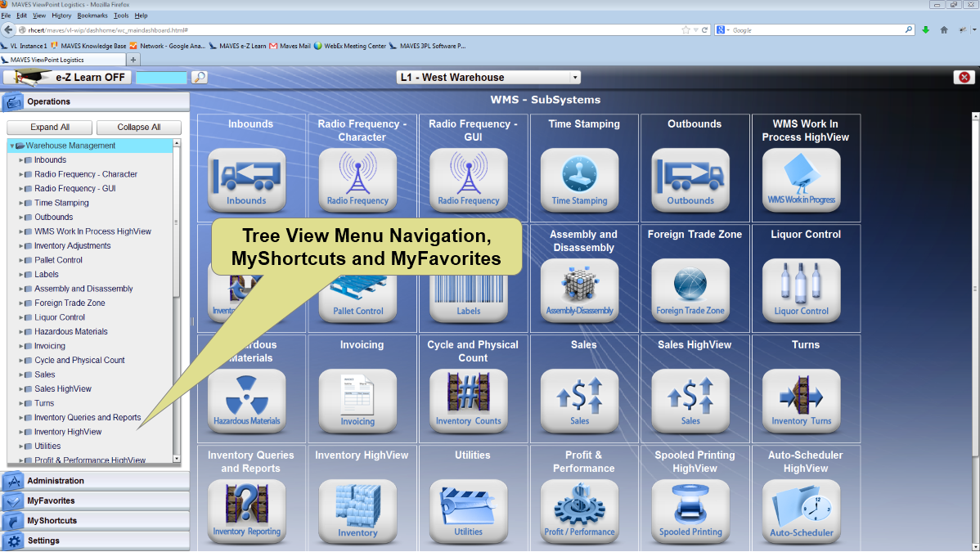Open the Administration panel tab
980x552 pixels.
(95, 481)
